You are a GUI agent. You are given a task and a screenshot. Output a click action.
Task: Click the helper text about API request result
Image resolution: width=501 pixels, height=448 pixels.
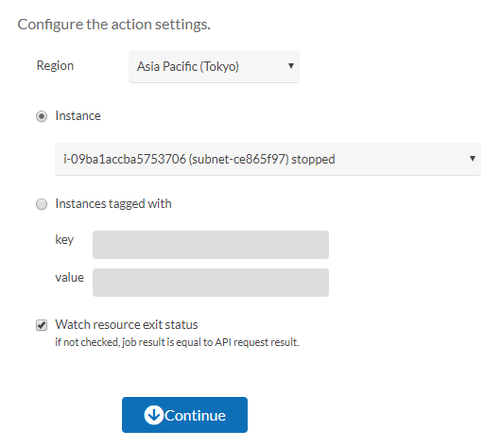pyautogui.click(x=177, y=342)
